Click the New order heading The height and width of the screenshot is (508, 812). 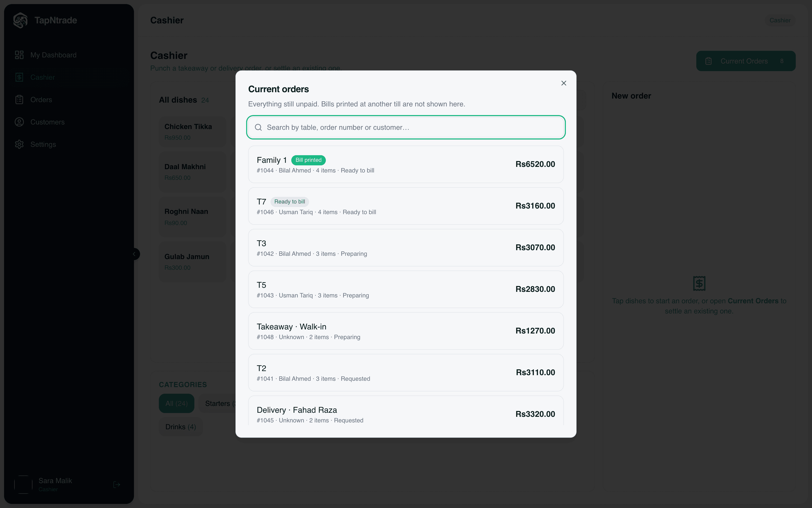pyautogui.click(x=631, y=96)
